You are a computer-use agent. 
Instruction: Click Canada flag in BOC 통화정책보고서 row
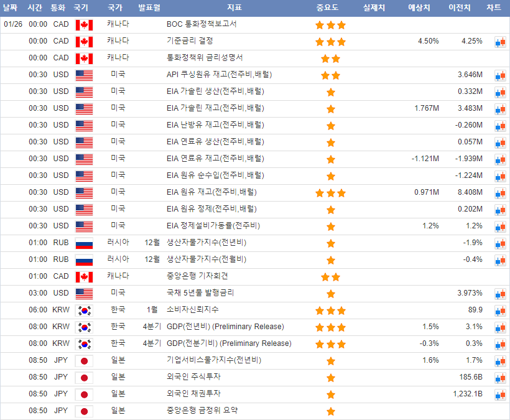coord(83,25)
